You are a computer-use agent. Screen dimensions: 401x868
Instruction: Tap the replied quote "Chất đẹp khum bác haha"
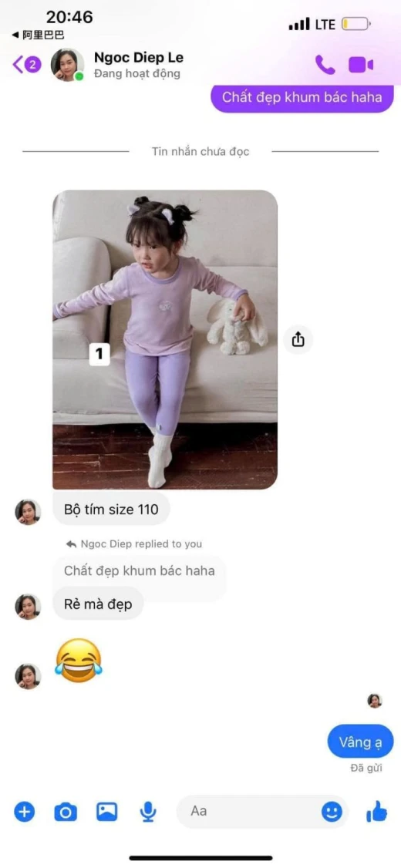(139, 570)
